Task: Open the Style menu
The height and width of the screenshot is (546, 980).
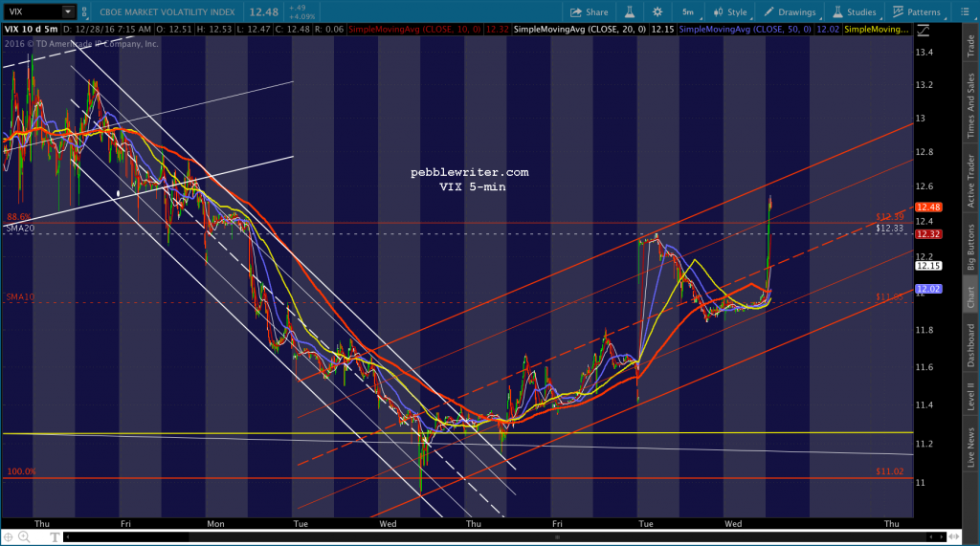Action: click(x=730, y=11)
